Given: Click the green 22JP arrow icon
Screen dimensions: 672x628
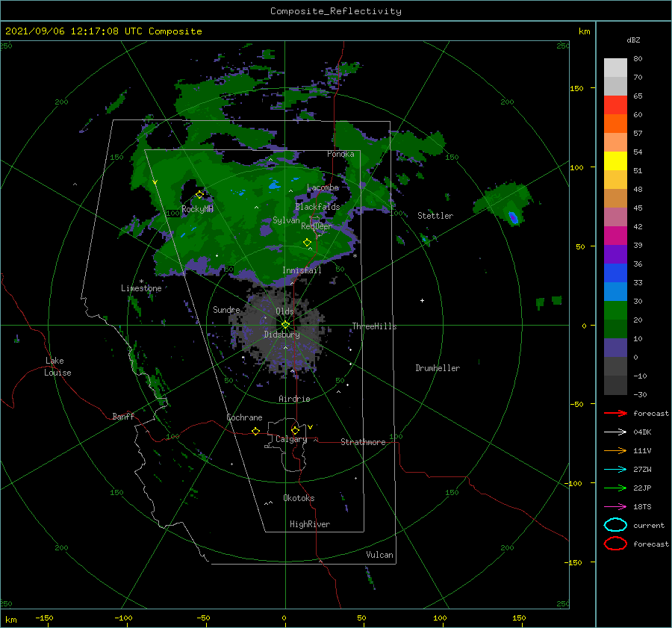Looking at the screenshot, I should [615, 488].
